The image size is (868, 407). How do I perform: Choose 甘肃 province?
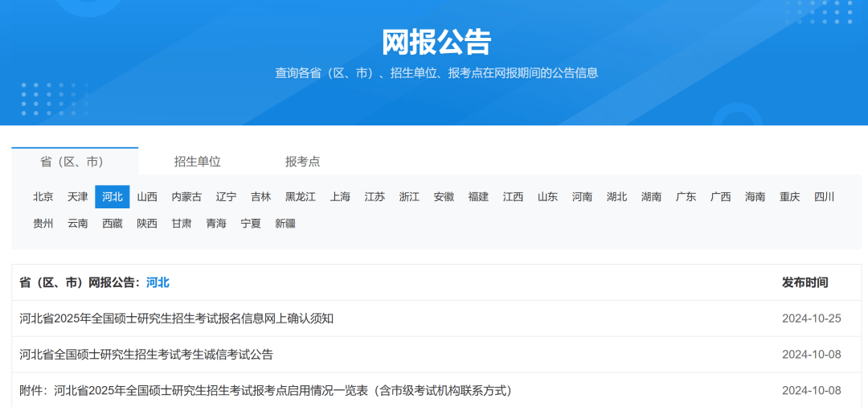coord(182,224)
